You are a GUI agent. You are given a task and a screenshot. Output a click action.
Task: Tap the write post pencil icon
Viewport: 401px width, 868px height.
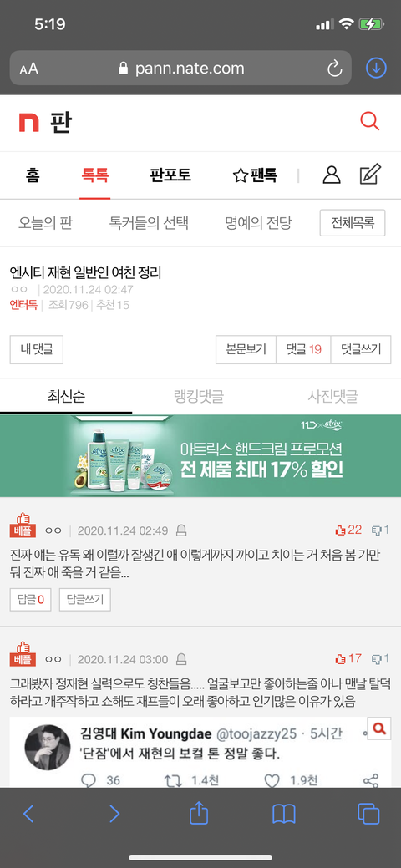370,175
